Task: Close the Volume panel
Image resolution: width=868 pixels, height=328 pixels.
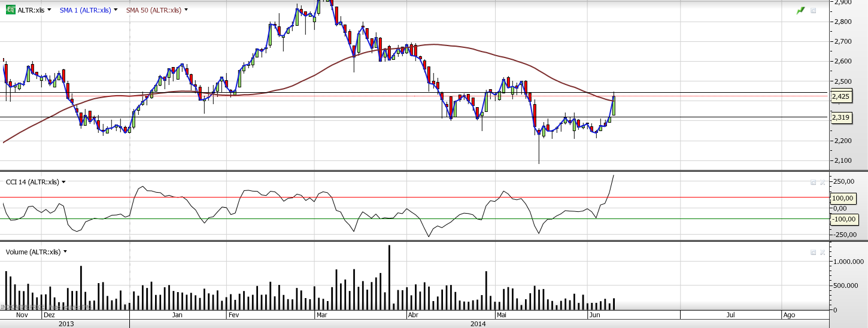Action: (822, 252)
